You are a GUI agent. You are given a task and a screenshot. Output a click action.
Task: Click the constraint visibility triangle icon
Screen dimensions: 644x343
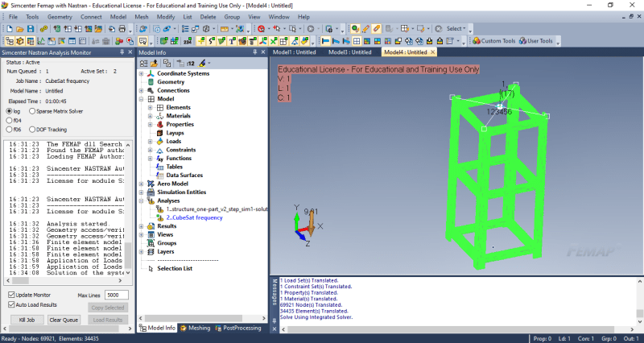click(x=294, y=41)
